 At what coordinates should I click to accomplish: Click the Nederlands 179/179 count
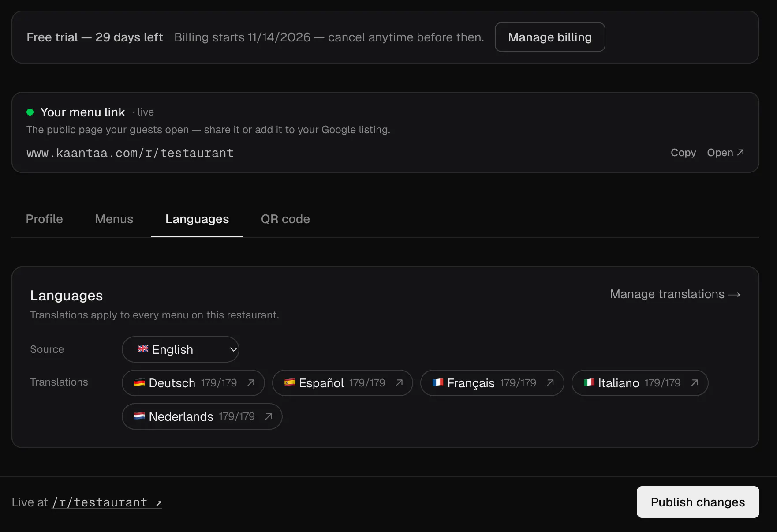pos(237,416)
